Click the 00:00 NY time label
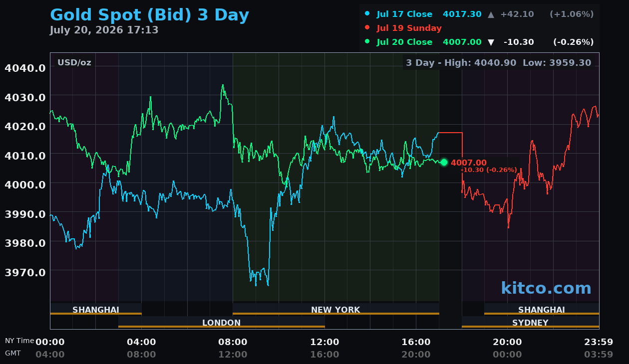This screenshot has height=364, width=629. [50, 342]
